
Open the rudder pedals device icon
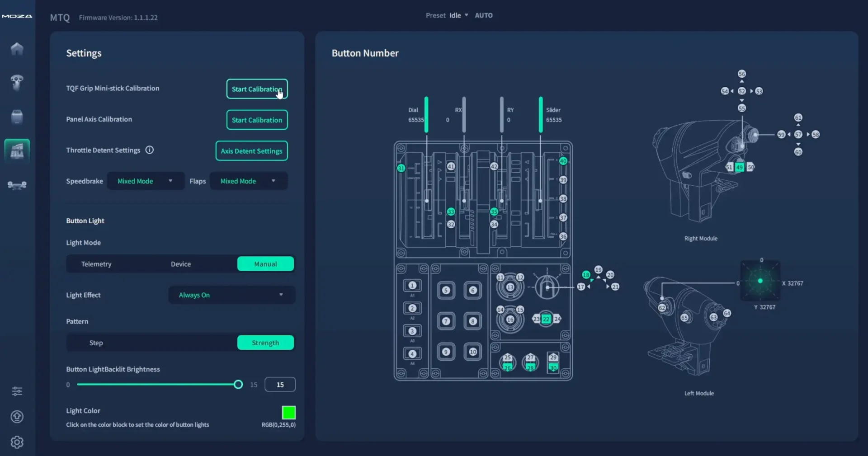point(17,185)
